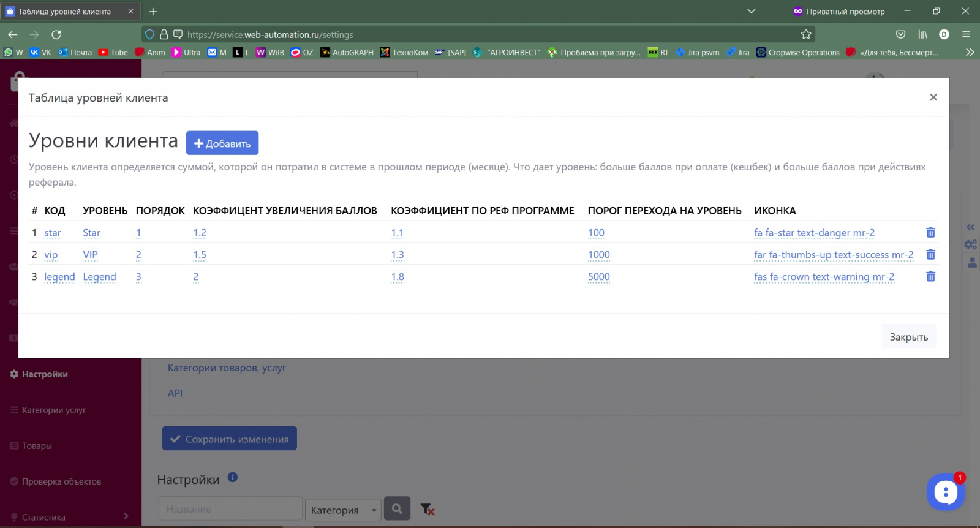This screenshot has height=528, width=980.
Task: Edit points coefficient 1.2 for Star
Action: [x=200, y=233]
